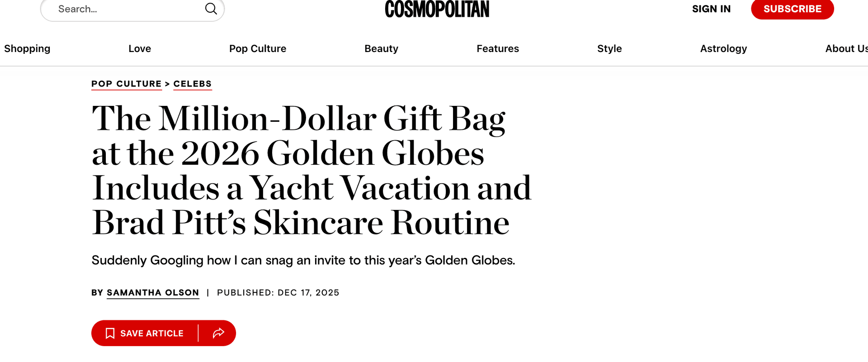Select the Style menu item
Viewport: 868px width, 362px height.
tap(609, 48)
